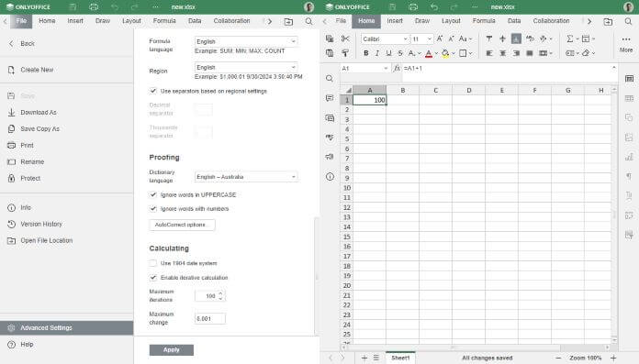This screenshot has width=639, height=364.
Task: Expand the Summation function dropdown
Action: (577, 39)
